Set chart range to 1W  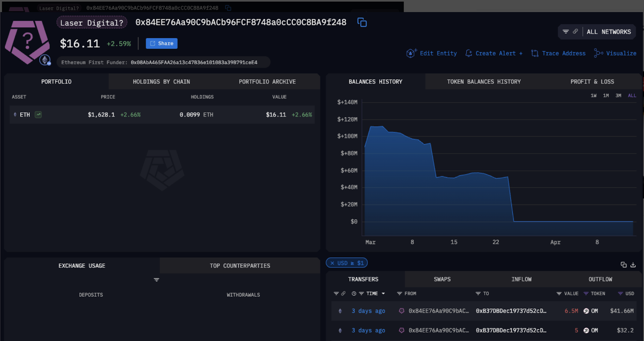[x=593, y=96]
